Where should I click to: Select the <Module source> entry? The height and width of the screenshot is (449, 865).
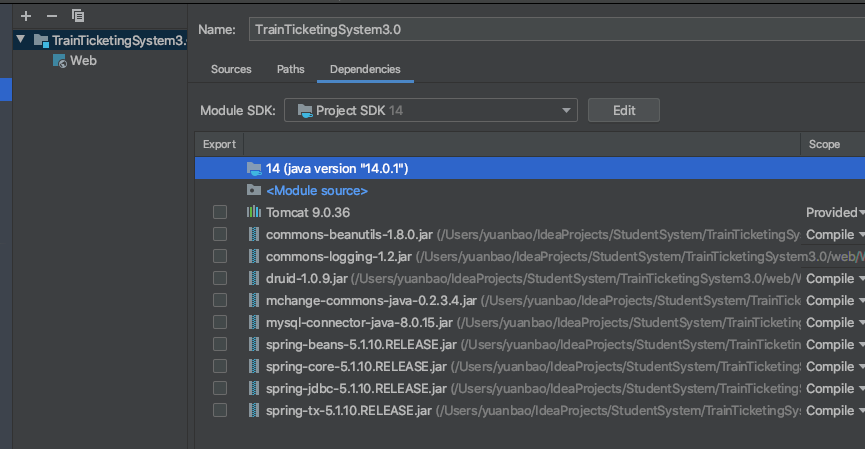[x=317, y=191]
